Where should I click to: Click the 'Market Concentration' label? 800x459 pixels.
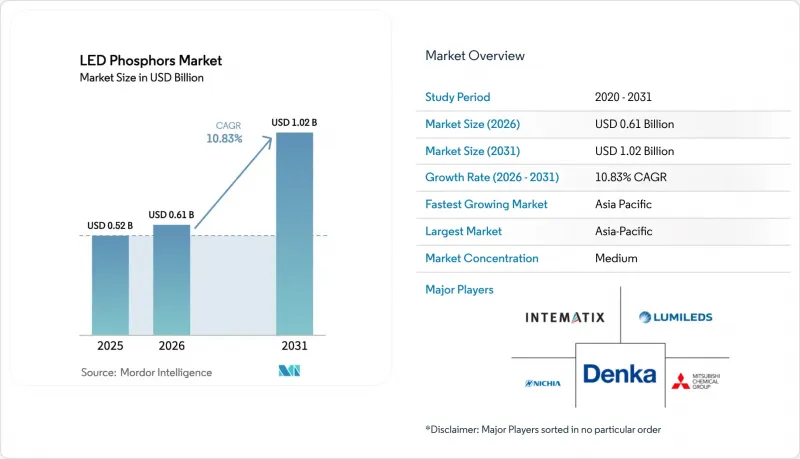[482, 258]
